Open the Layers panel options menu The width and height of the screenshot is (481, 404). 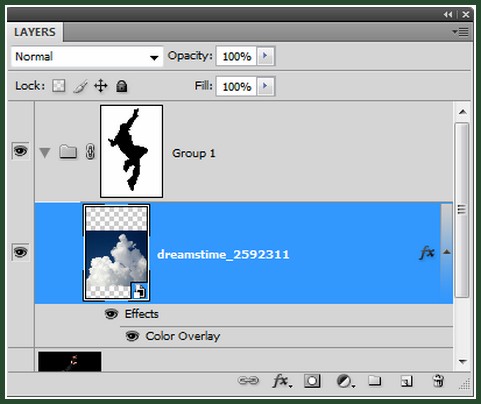(x=460, y=32)
